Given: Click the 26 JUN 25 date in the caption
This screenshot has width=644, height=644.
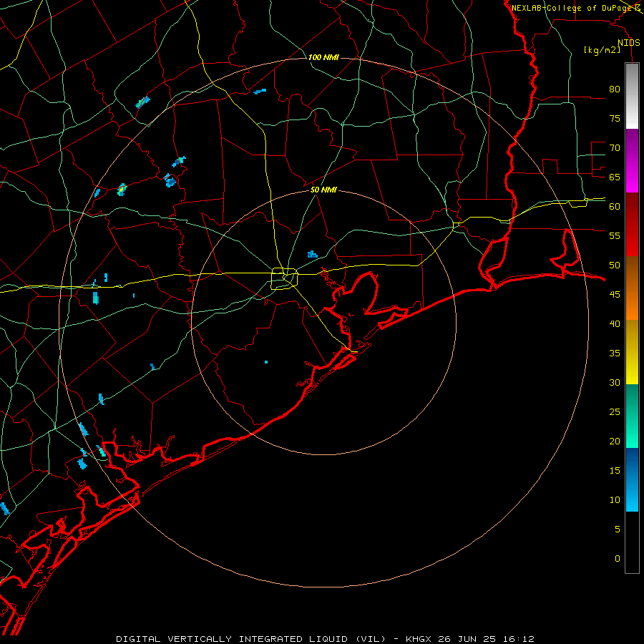Looking at the screenshot, I should point(467,639).
